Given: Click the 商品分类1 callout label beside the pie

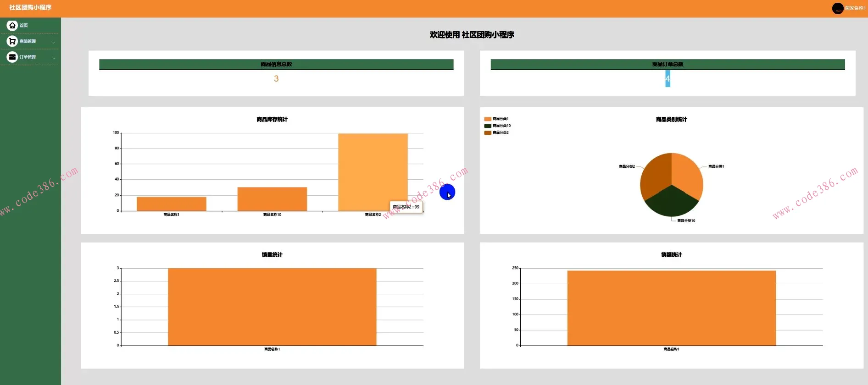Looking at the screenshot, I should pos(716,166).
